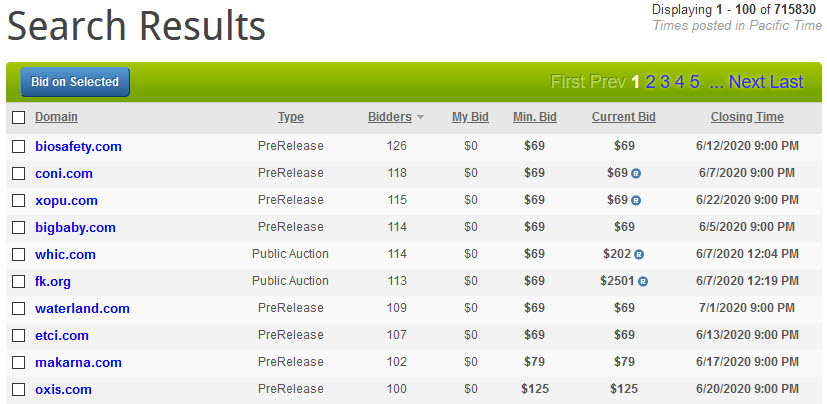The height and width of the screenshot is (404, 827).
Task: Jump to page 5 in pagination
Action: pos(695,82)
